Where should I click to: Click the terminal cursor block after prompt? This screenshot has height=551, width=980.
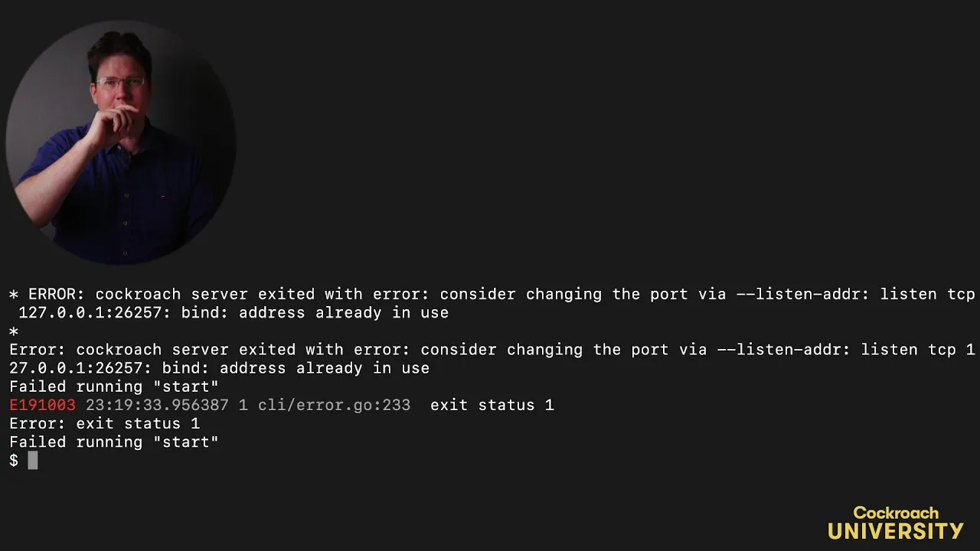point(33,460)
